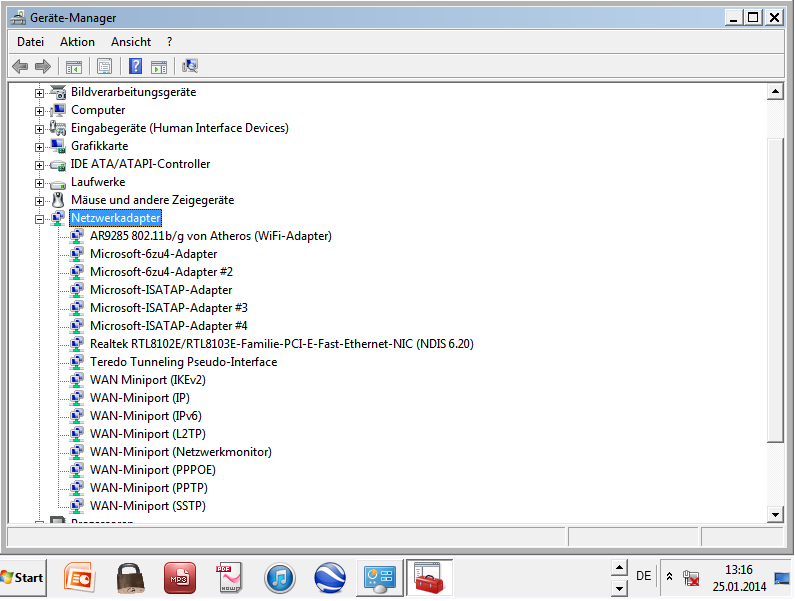Click the Netzwerkadapter category icon
The height and width of the screenshot is (601, 795).
pos(58,218)
